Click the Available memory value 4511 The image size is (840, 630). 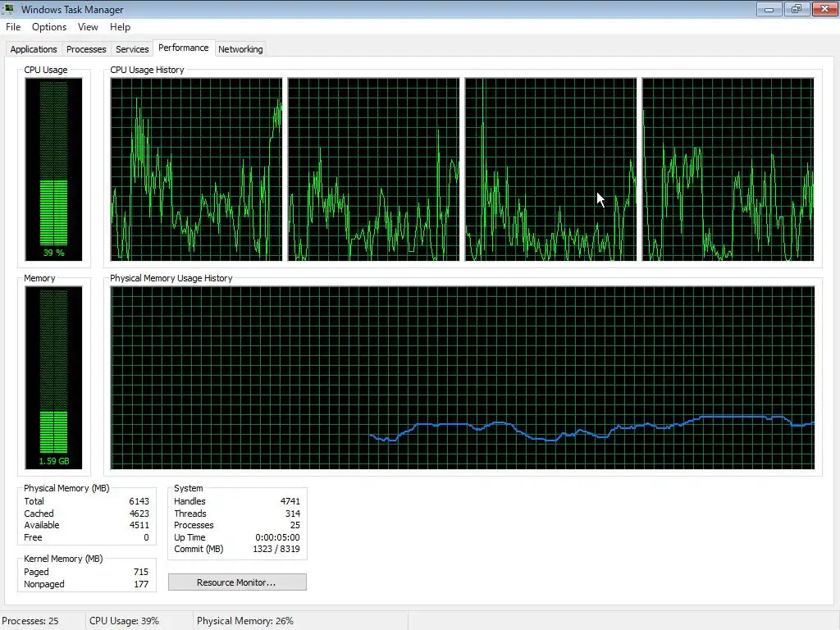pyautogui.click(x=139, y=525)
